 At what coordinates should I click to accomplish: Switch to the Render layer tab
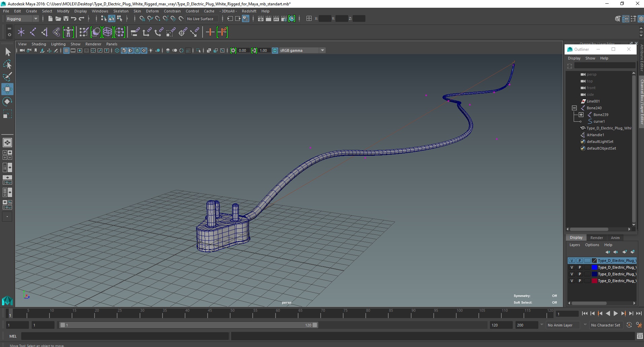(597, 238)
